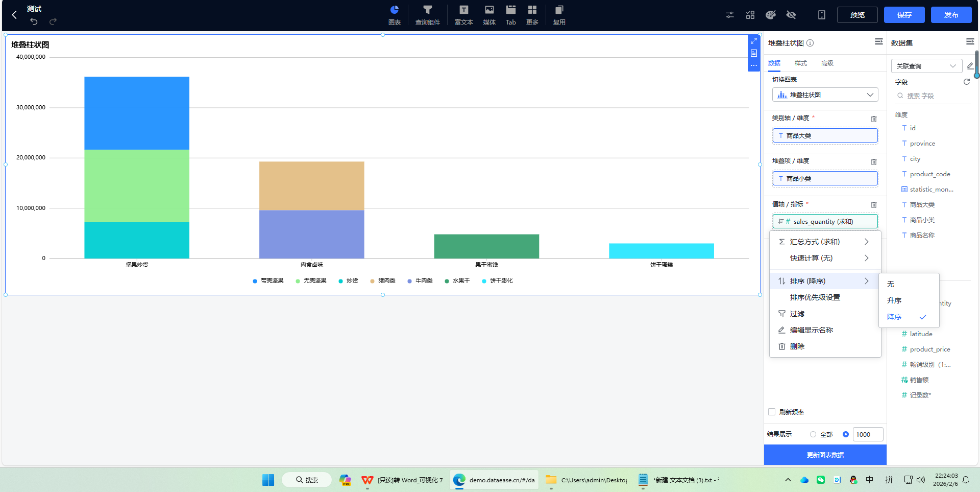Select 全部 result display radio
Viewport: 980px width, 492px height.
point(813,434)
